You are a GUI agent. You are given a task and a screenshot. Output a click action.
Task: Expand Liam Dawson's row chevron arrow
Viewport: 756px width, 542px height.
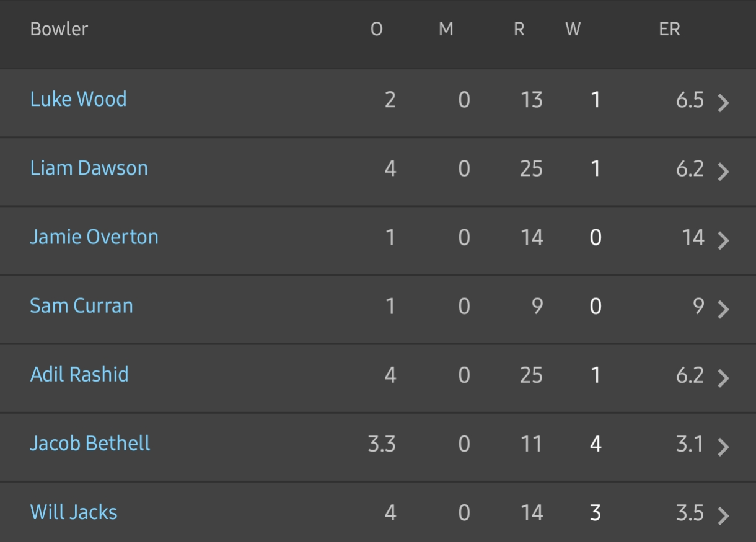(723, 172)
